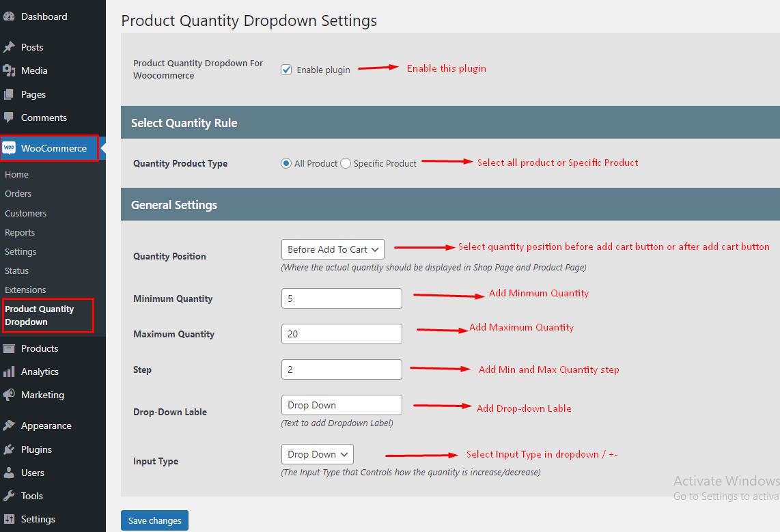Go to WooCommerce Orders submenu
The width and height of the screenshot is (780, 532).
click(18, 193)
